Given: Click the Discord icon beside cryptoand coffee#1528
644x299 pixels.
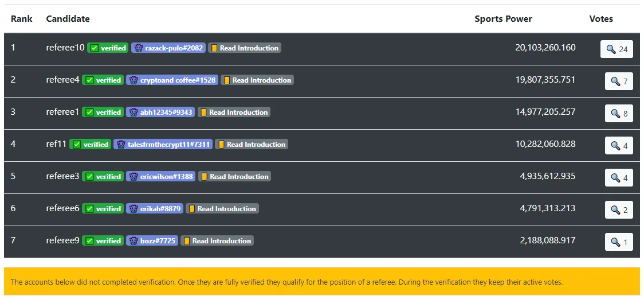Looking at the screenshot, I should tap(133, 80).
